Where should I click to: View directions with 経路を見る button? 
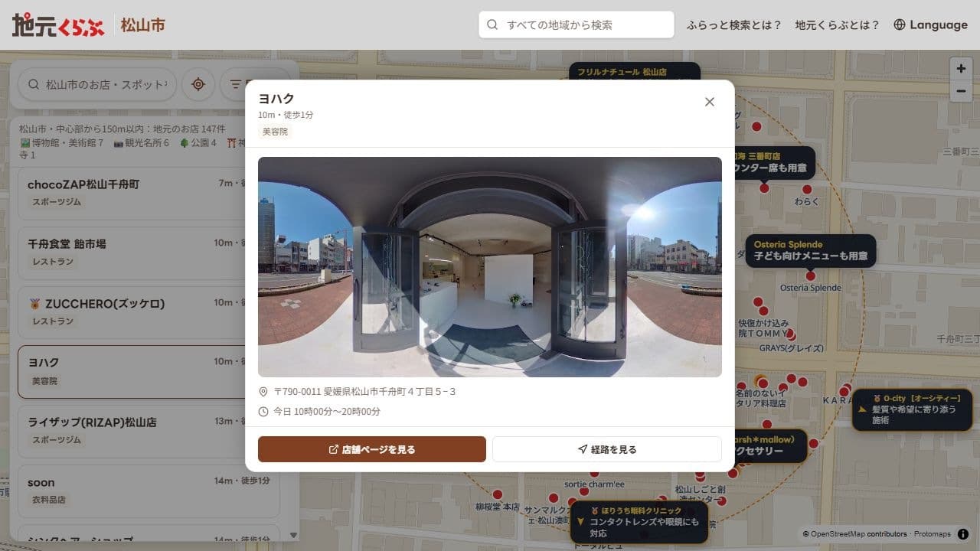[606, 449]
